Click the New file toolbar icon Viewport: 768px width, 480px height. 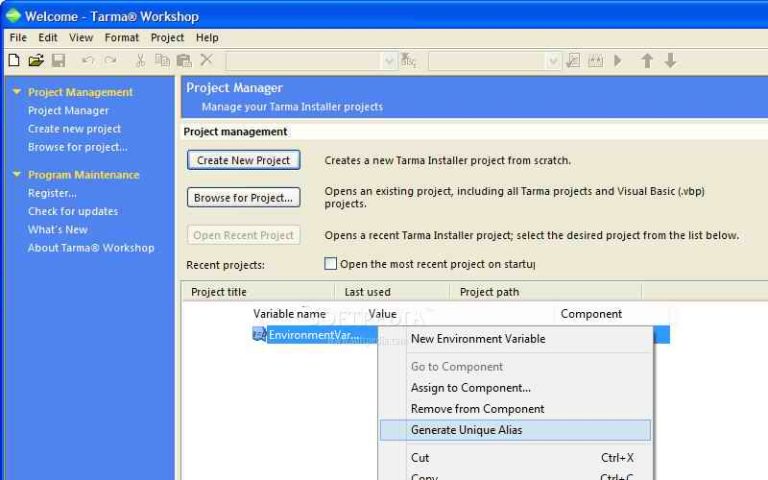click(14, 61)
